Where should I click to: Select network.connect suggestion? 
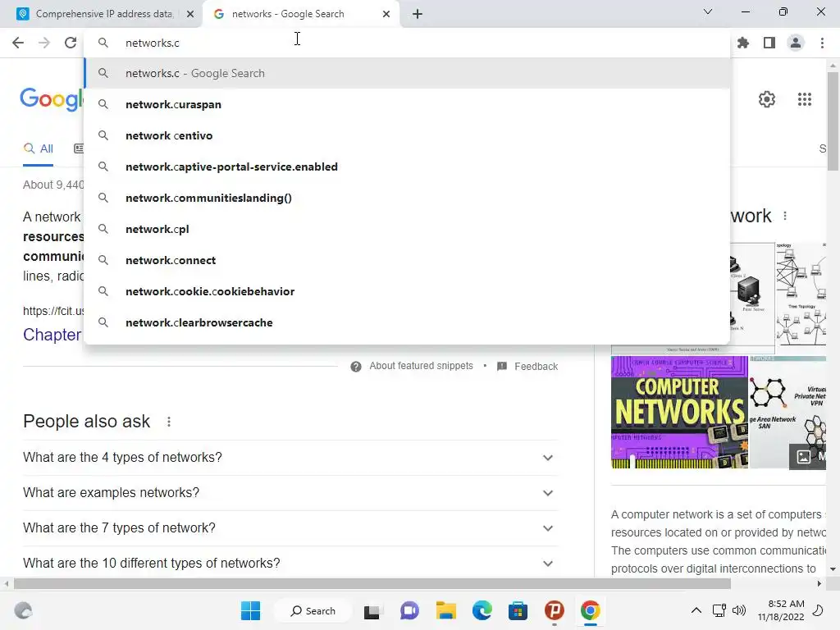[407, 260]
